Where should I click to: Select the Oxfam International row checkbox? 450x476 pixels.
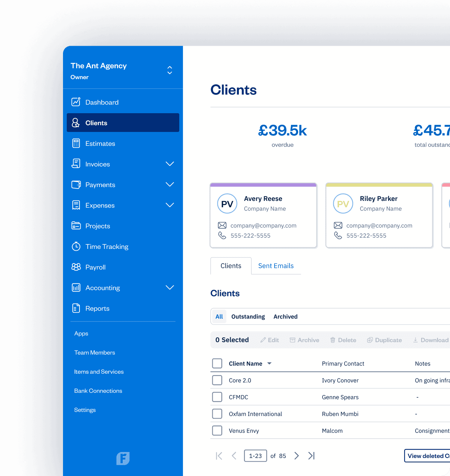pyautogui.click(x=217, y=414)
